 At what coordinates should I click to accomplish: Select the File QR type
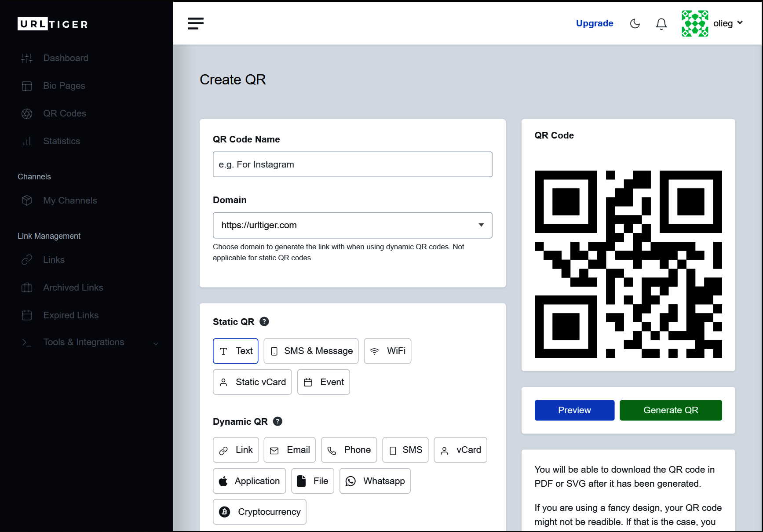click(x=313, y=481)
